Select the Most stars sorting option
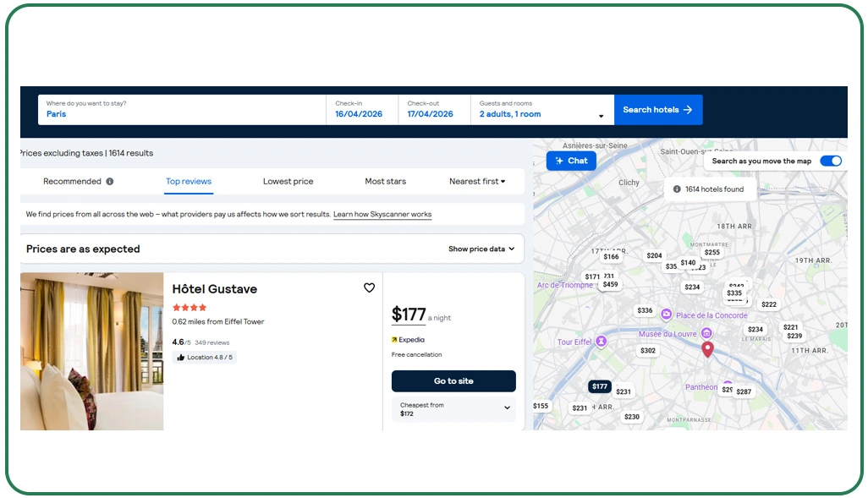This screenshot has height=498, width=868. (386, 181)
